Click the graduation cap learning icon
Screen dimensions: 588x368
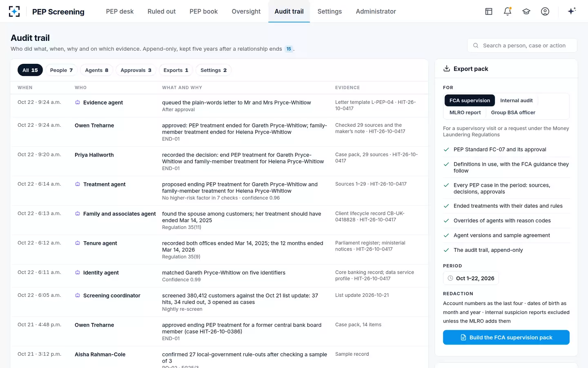point(526,11)
